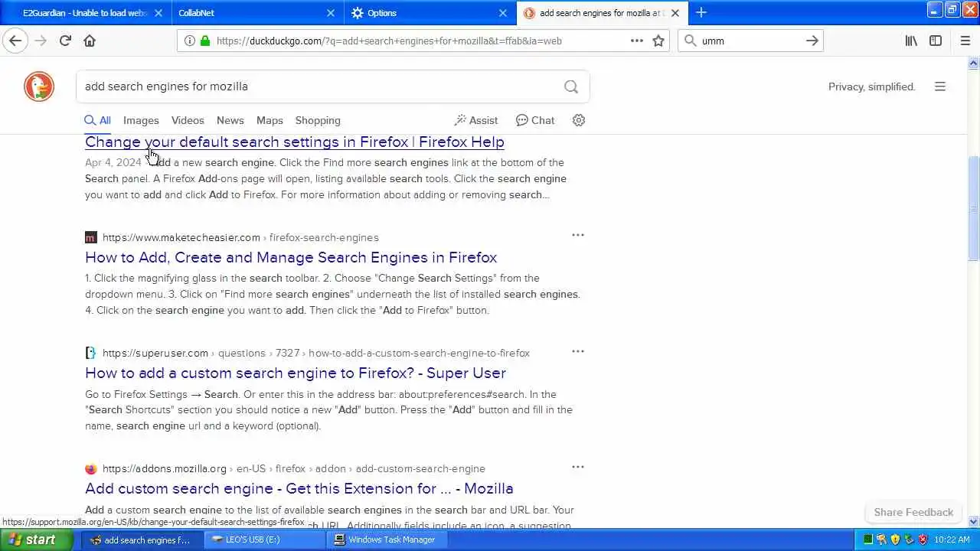Open the Firefox hamburger menu
The image size is (980, 551).
(965, 41)
